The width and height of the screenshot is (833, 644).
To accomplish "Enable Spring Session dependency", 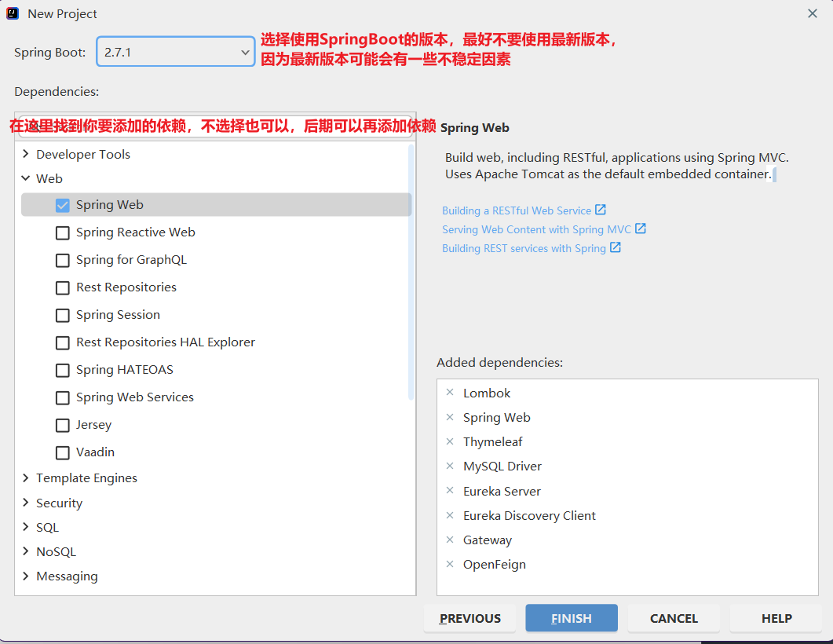I will pos(63,315).
